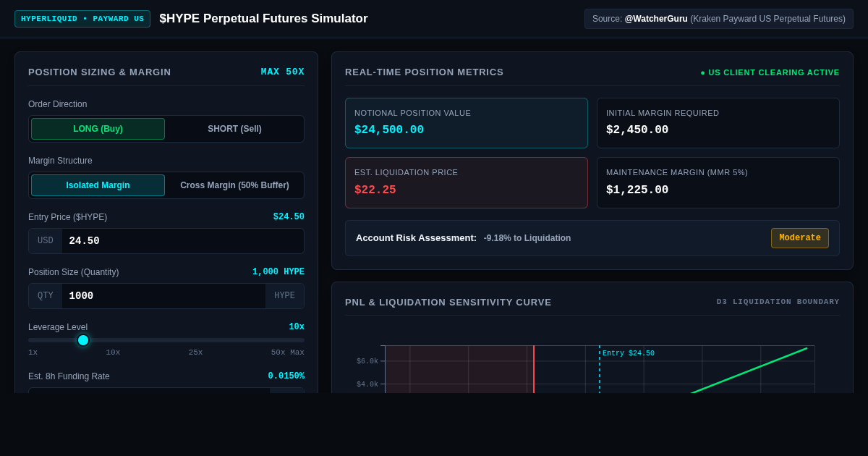Viewport: 868px width, 456px height.
Task: Click the D3 LIQUIDATION BOUNDARY label
Action: tap(778, 302)
